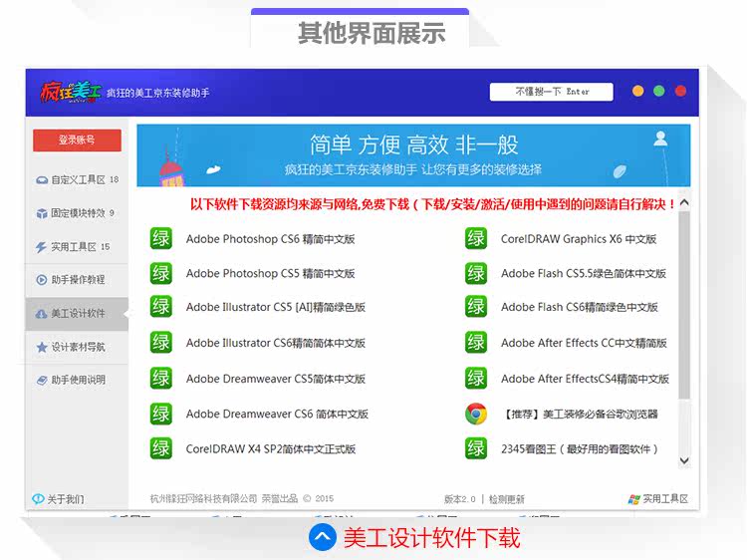The height and width of the screenshot is (560, 747).
Task: Click the star icon of 设计素材导航
Action: (42, 347)
